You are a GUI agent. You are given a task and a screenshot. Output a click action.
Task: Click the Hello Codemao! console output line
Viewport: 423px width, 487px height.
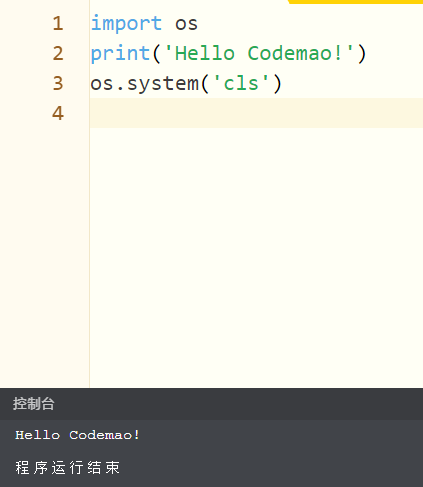tap(77, 435)
